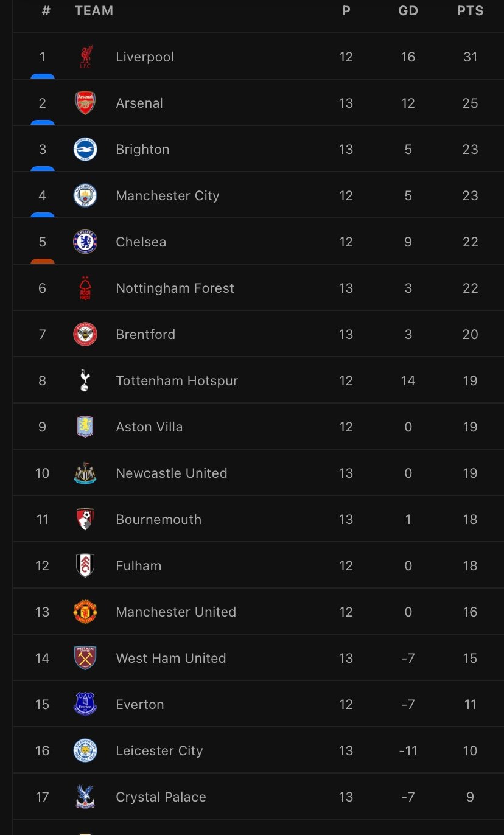Image resolution: width=504 pixels, height=835 pixels.
Task: Sort table by PTS column header
Action: click(x=471, y=11)
